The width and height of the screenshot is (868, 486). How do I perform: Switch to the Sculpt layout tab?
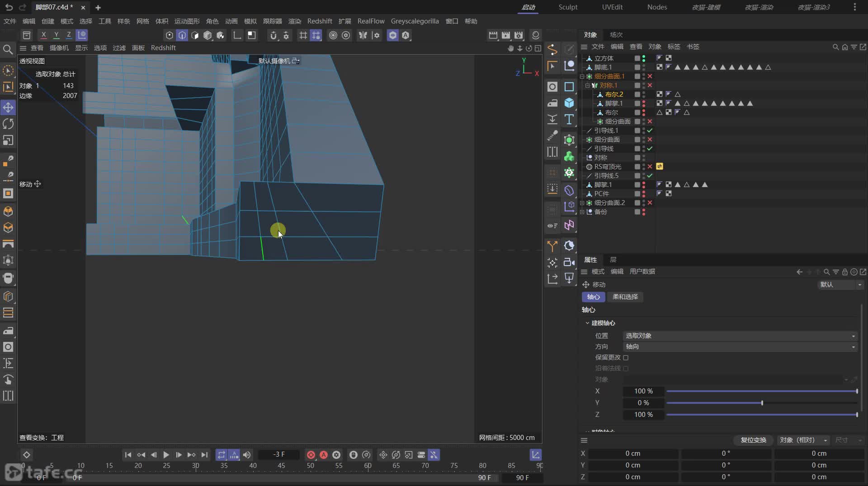(568, 7)
